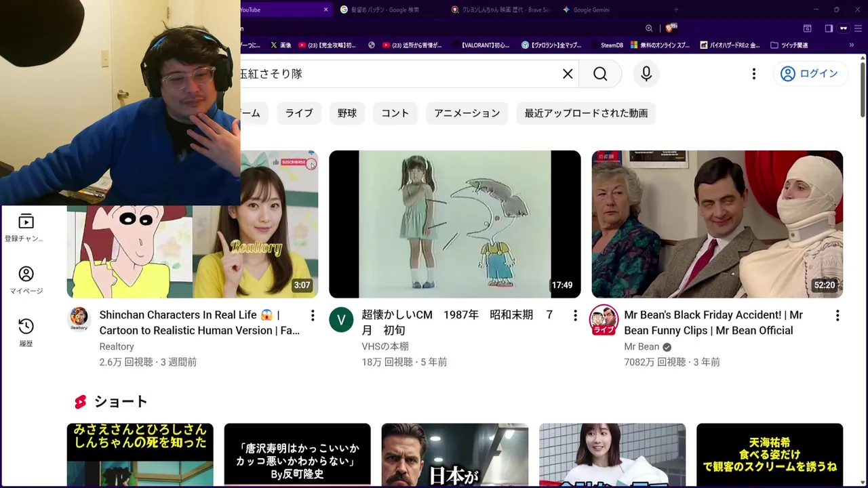Open Mr Bean's Black Friday Accident thumbnail
The image size is (868, 488).
717,224
